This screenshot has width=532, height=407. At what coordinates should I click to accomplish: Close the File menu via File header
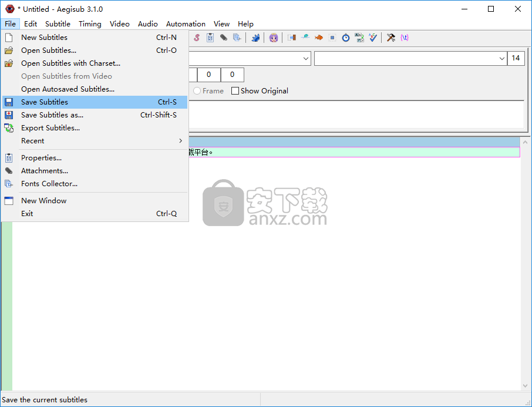10,23
